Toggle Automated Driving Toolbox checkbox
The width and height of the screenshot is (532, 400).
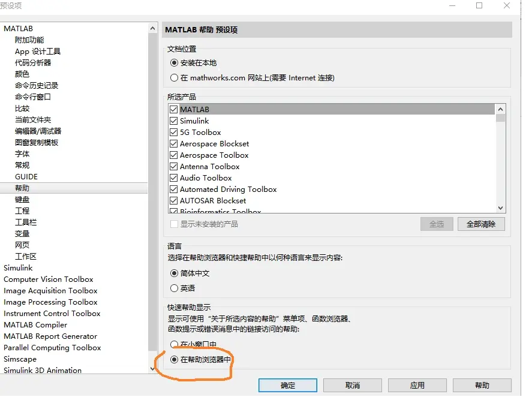[x=174, y=189]
